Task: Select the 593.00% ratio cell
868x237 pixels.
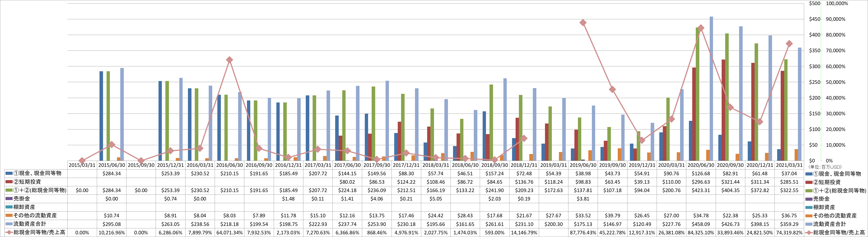Action: pos(495,233)
